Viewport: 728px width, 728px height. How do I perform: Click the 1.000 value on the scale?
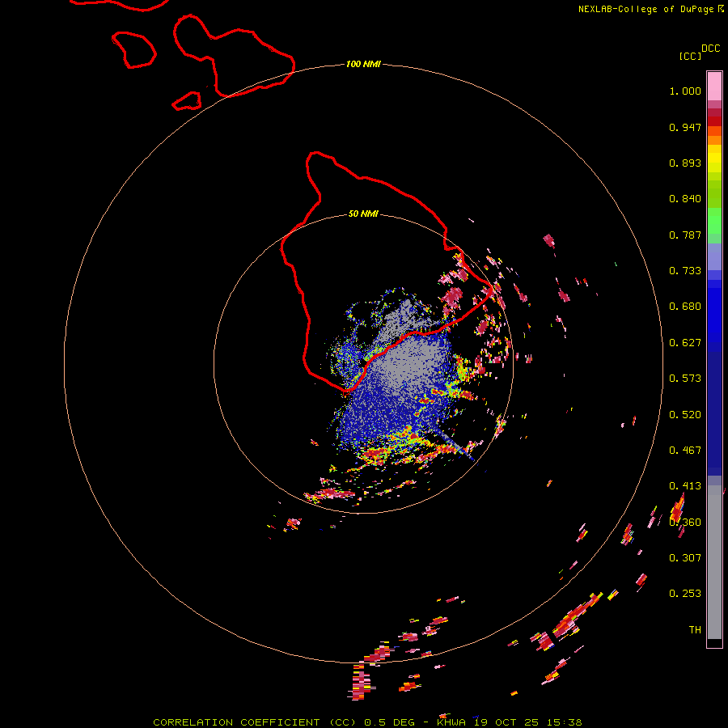(x=685, y=91)
